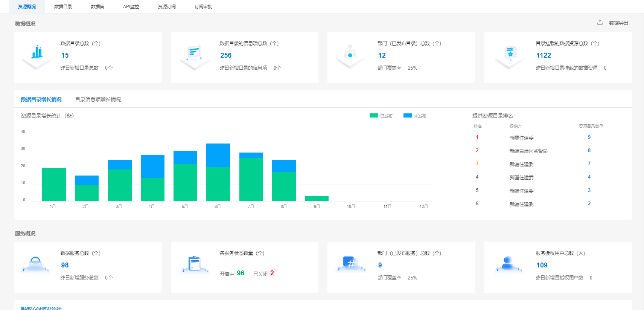The image size is (644, 310).
Task: Click the data export upload icon
Action: (x=600, y=23)
